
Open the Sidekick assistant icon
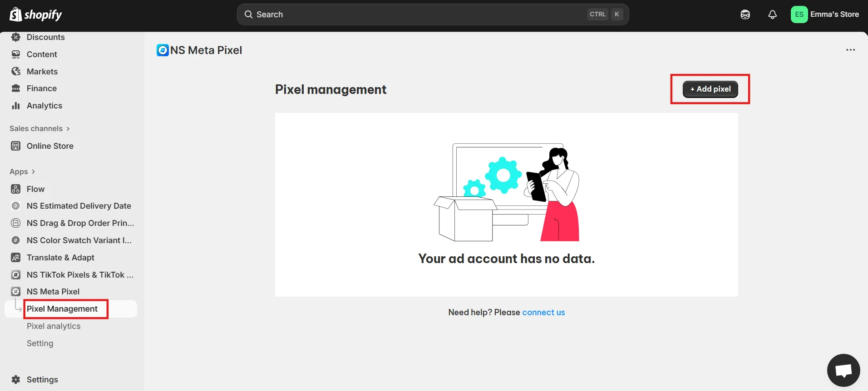point(745,15)
